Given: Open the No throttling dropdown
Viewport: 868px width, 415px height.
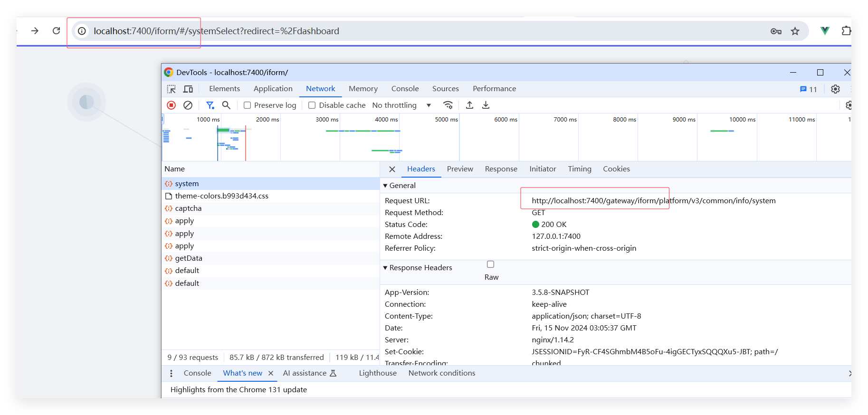Looking at the screenshot, I should click(x=401, y=105).
